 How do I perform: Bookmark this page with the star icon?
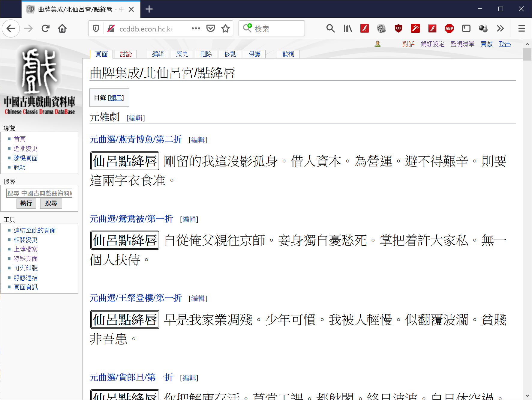coord(225,28)
